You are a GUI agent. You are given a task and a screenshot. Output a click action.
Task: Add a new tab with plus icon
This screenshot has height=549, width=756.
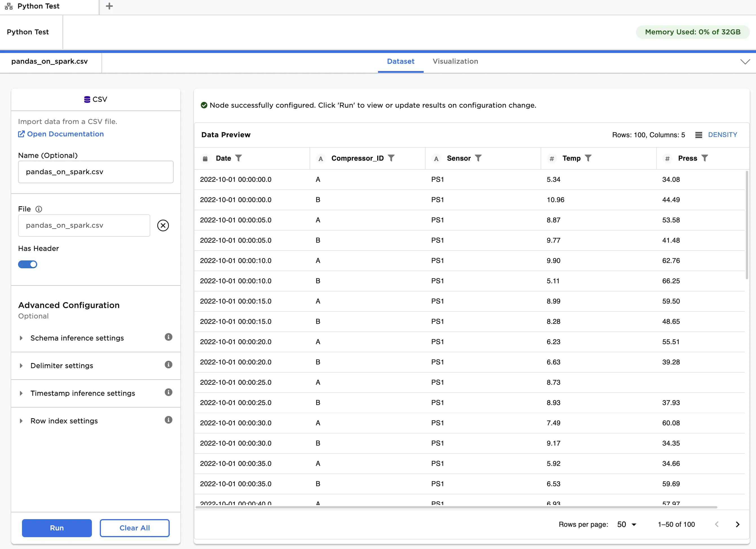(109, 6)
